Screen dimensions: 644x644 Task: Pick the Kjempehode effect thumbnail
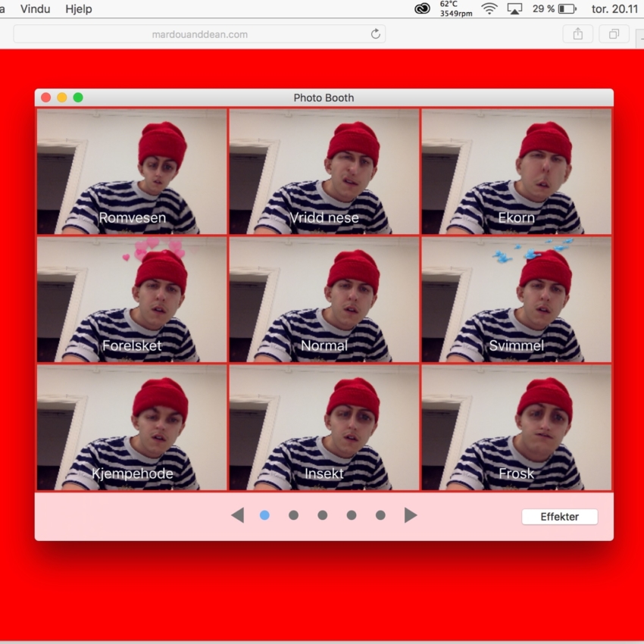pos(132,427)
